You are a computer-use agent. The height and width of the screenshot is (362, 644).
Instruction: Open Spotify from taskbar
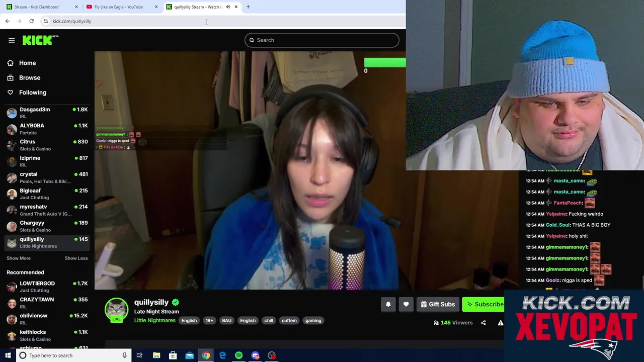click(238, 355)
